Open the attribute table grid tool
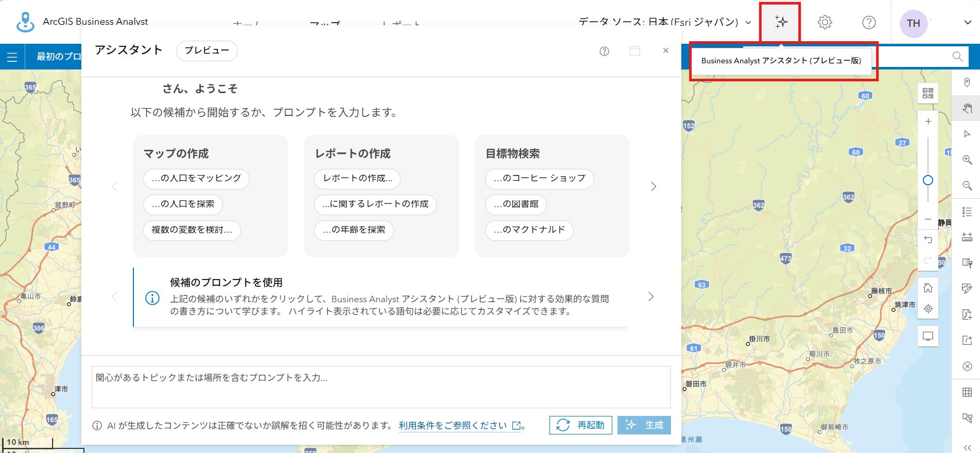This screenshot has height=453, width=980. [x=967, y=392]
